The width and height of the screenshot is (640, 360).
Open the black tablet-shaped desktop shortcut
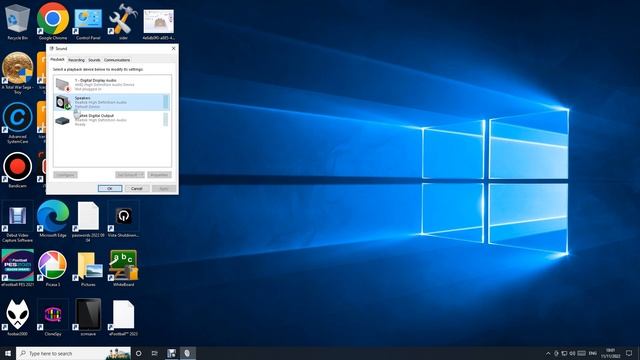pos(88,317)
